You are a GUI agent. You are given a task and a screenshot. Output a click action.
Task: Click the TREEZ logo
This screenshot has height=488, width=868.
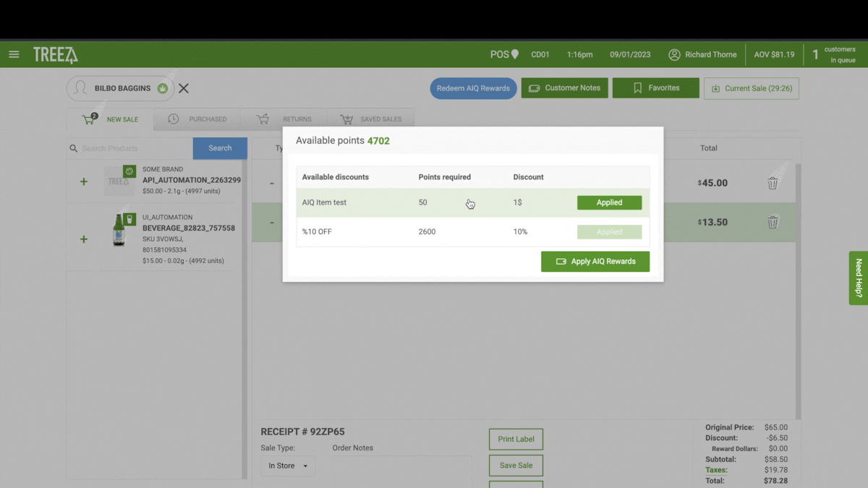[54, 54]
